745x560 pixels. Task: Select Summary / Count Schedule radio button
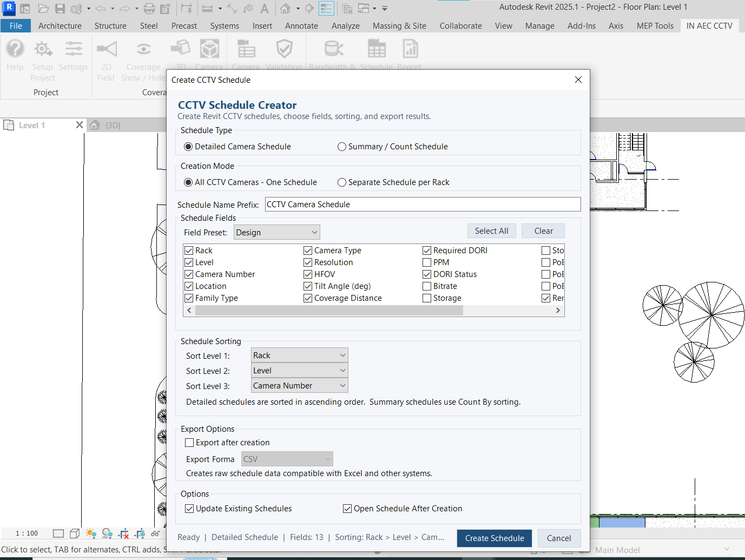pyautogui.click(x=342, y=147)
